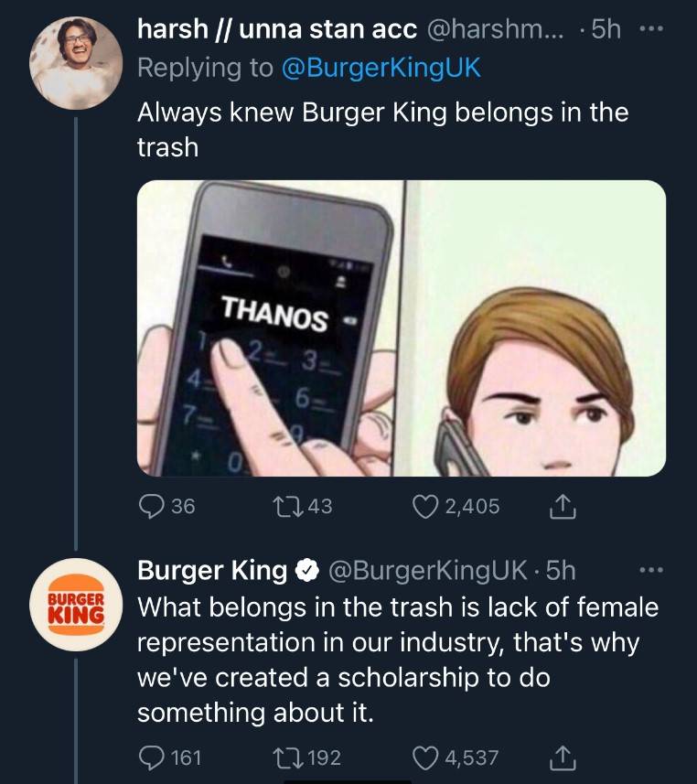Reply to harsh's tweet with comment icon

149,506
